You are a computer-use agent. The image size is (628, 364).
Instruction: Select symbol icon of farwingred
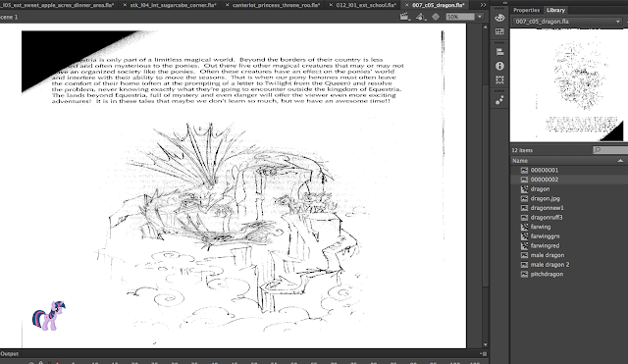(524, 246)
